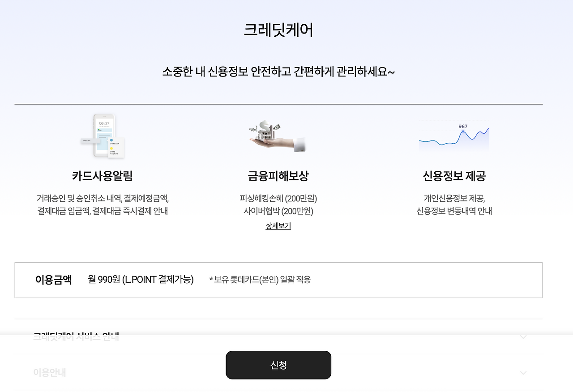This screenshot has width=573, height=392.
Task: Open the 상세보기 link under 금융피해보상
Action: coord(278,226)
